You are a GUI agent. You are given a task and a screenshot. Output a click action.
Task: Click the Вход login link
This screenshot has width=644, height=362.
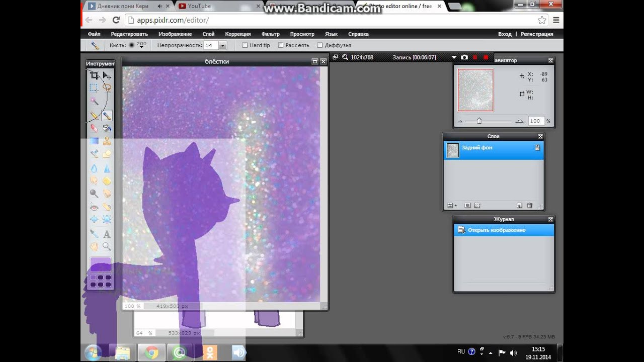tap(505, 34)
